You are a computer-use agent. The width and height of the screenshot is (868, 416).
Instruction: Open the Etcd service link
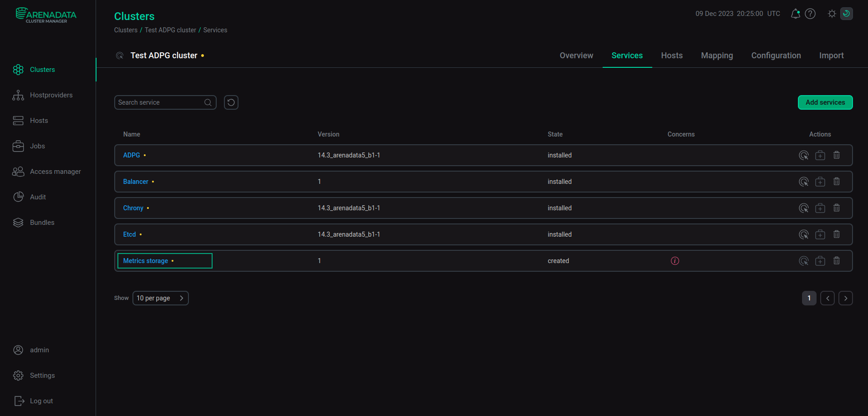(129, 234)
